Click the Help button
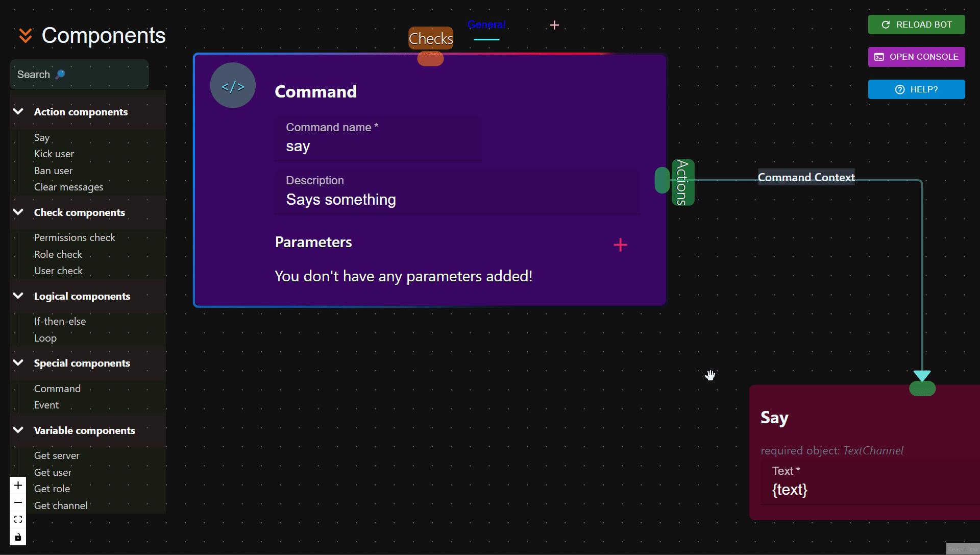The image size is (980, 555). click(916, 89)
